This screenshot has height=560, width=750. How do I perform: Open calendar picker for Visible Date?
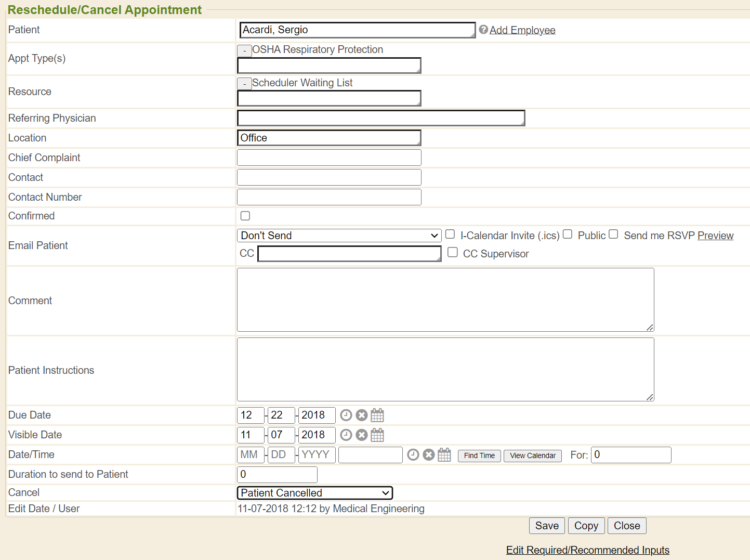point(377,435)
